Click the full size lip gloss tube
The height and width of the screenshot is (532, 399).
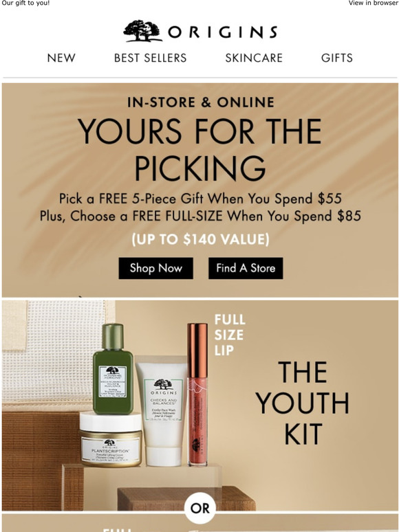tap(197, 395)
